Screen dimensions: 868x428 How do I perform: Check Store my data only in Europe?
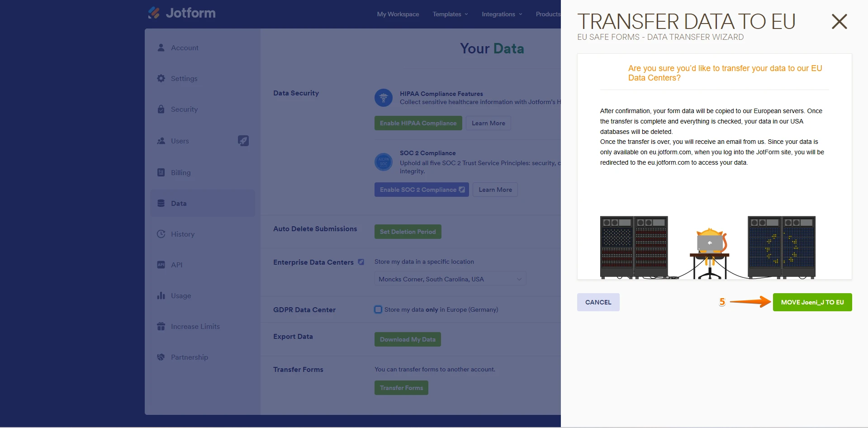tap(378, 309)
